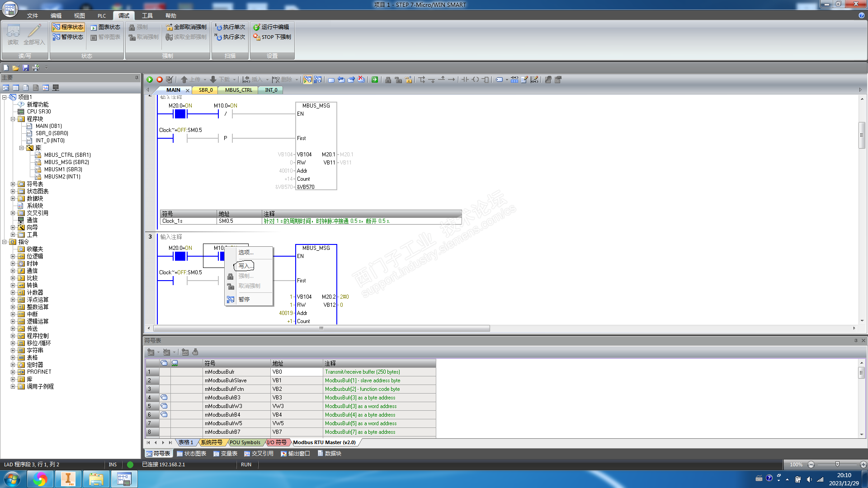Switch to the MBUS_CTRL editor tab
Screen dimensions: 868x488
coord(238,90)
